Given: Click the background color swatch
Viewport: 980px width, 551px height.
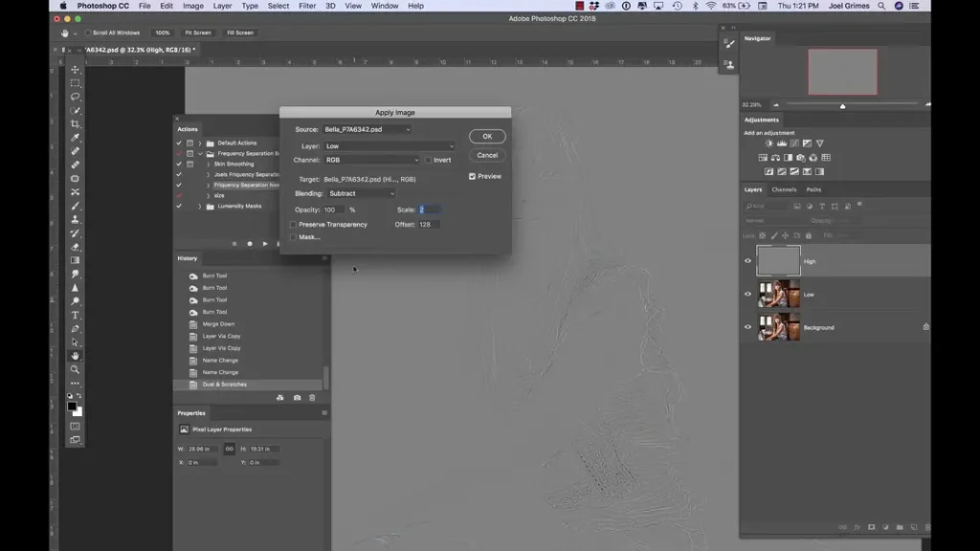Looking at the screenshot, I should tap(78, 412).
